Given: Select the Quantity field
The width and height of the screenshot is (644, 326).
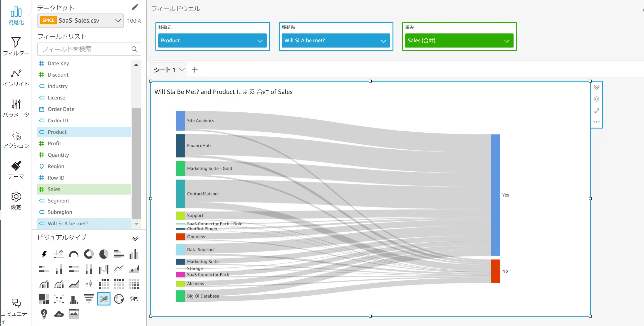Looking at the screenshot, I should tap(84, 155).
